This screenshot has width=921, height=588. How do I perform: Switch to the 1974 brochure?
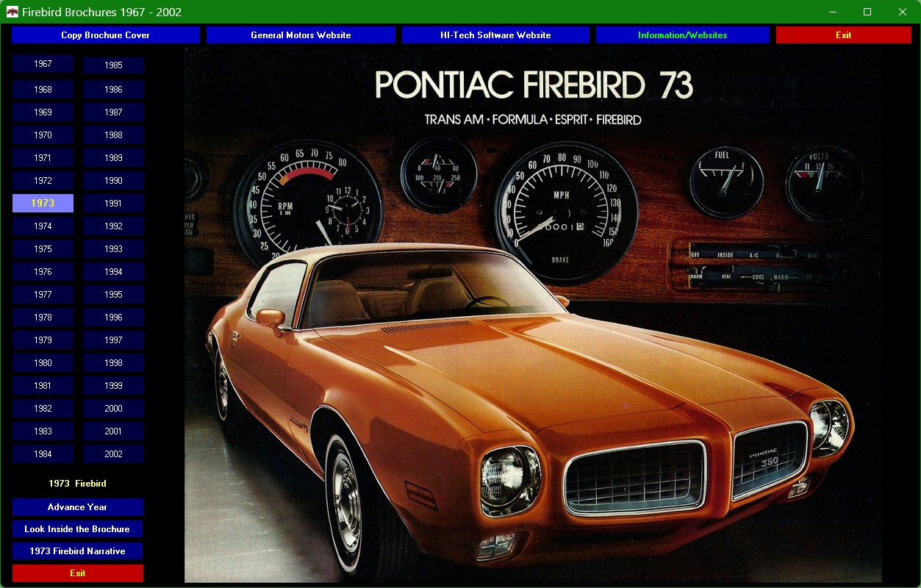pyautogui.click(x=43, y=226)
